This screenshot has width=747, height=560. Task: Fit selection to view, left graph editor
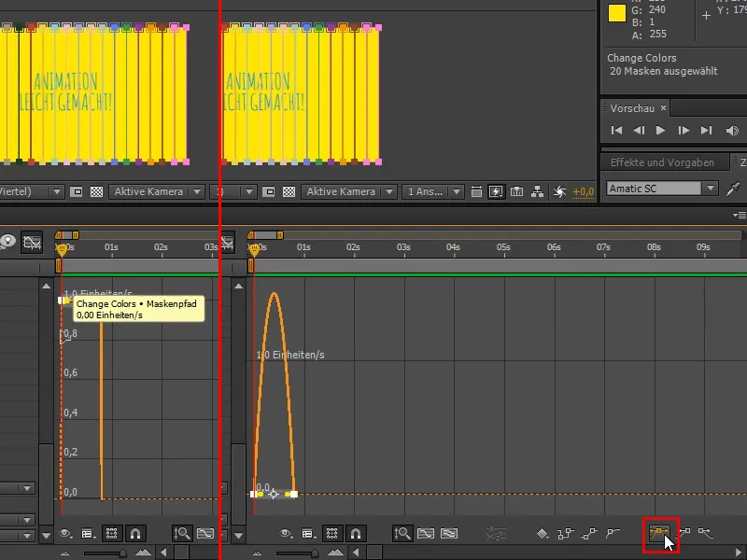click(205, 533)
